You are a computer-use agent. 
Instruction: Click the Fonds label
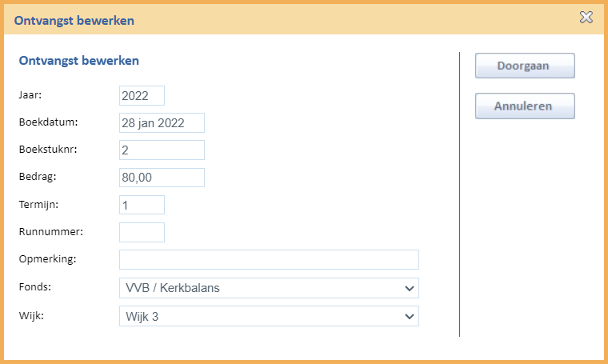(35, 287)
